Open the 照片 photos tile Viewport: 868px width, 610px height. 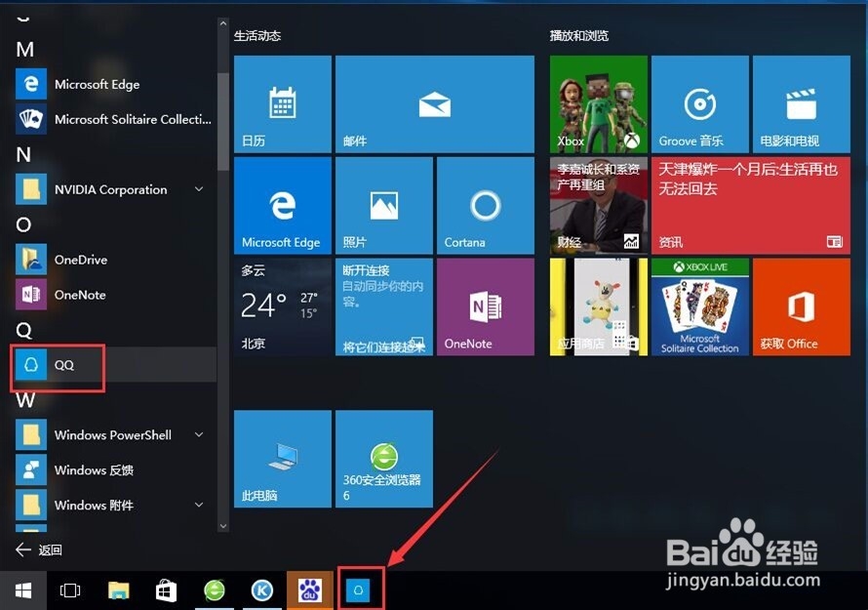[x=384, y=205]
